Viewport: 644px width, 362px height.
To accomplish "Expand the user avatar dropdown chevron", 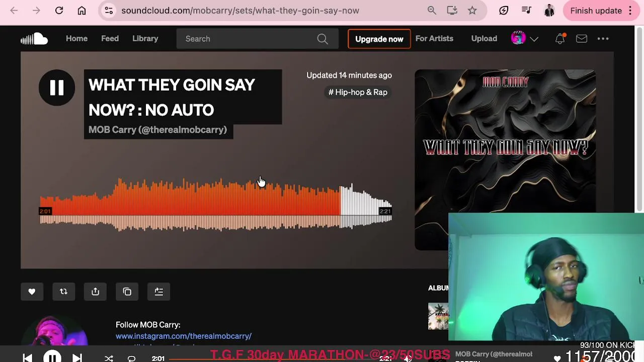I will [534, 39].
